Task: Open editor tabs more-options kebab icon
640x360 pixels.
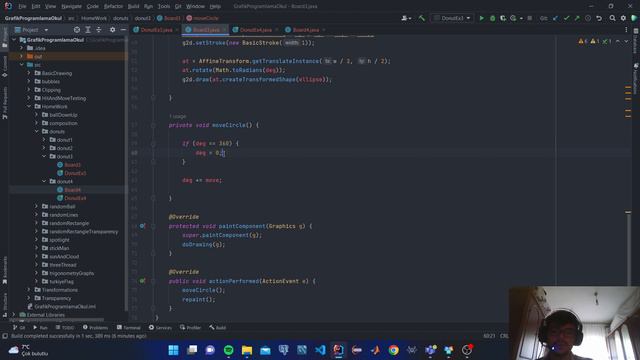Action: (626, 30)
